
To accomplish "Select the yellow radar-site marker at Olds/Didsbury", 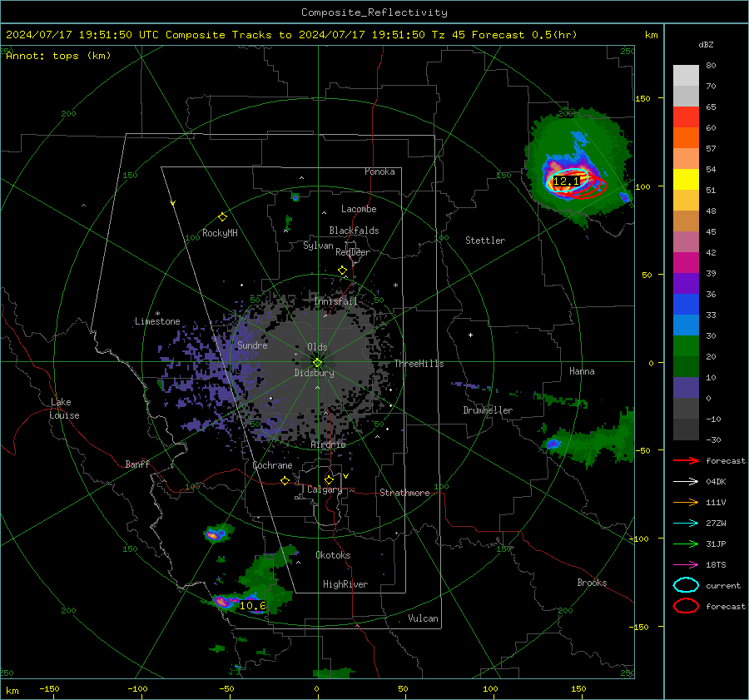I will click(x=317, y=362).
